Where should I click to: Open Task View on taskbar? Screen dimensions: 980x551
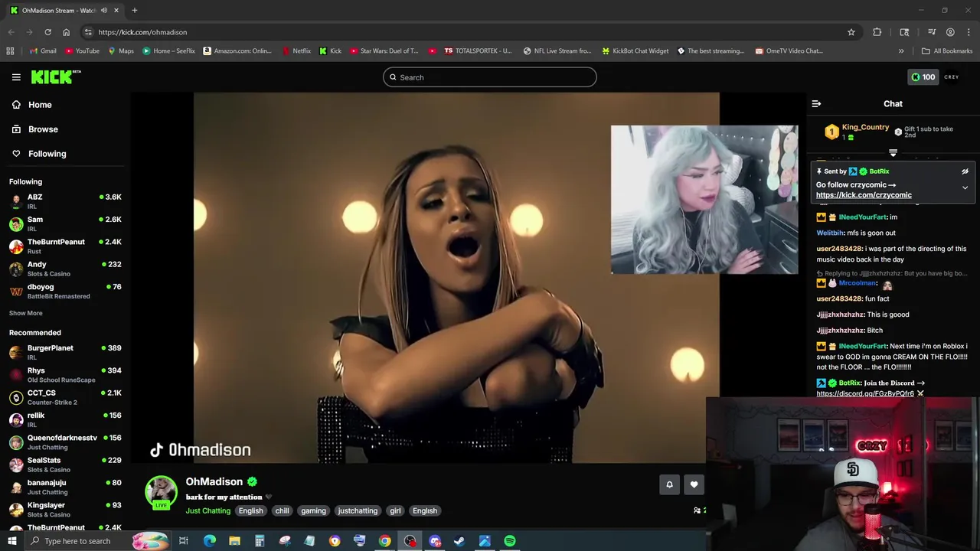184,541
